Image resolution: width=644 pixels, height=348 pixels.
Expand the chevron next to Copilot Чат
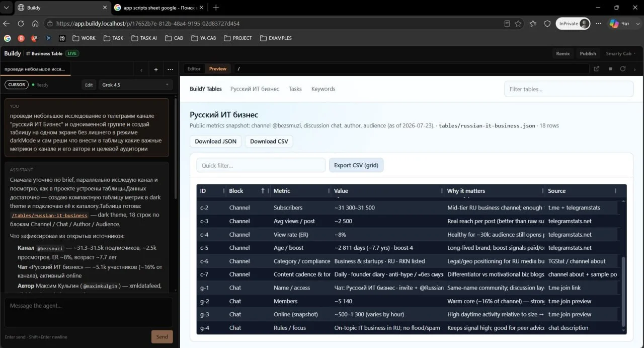click(x=637, y=23)
